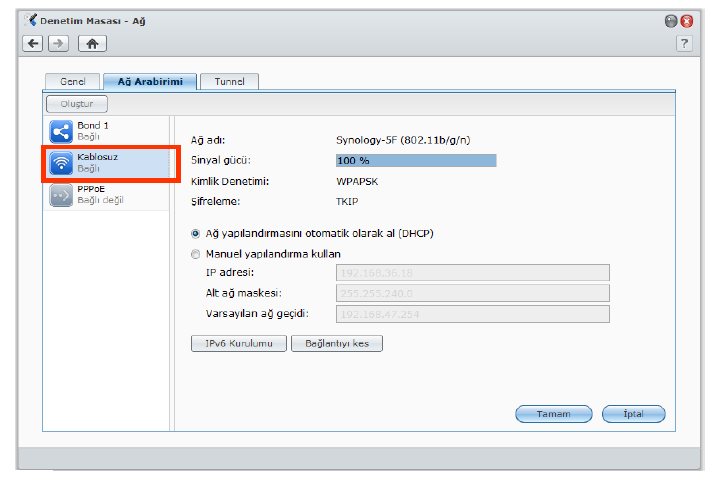Image resolution: width=728 pixels, height=502 pixels.
Task: Click Bağlantıyı kes to disconnect
Action: click(x=337, y=343)
